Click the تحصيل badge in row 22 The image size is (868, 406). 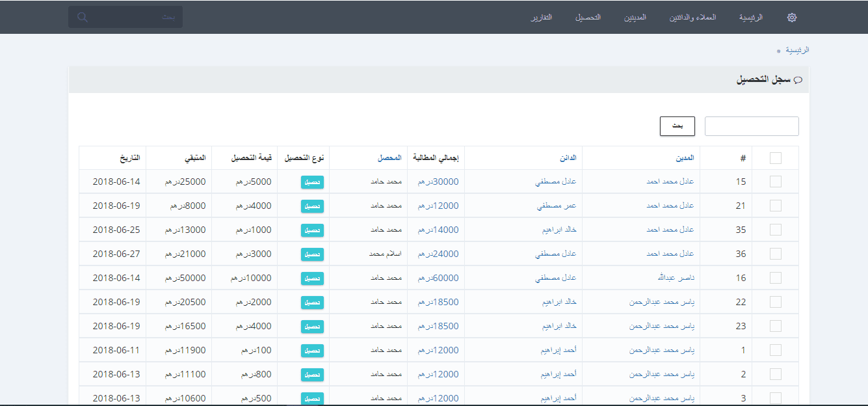(312, 303)
